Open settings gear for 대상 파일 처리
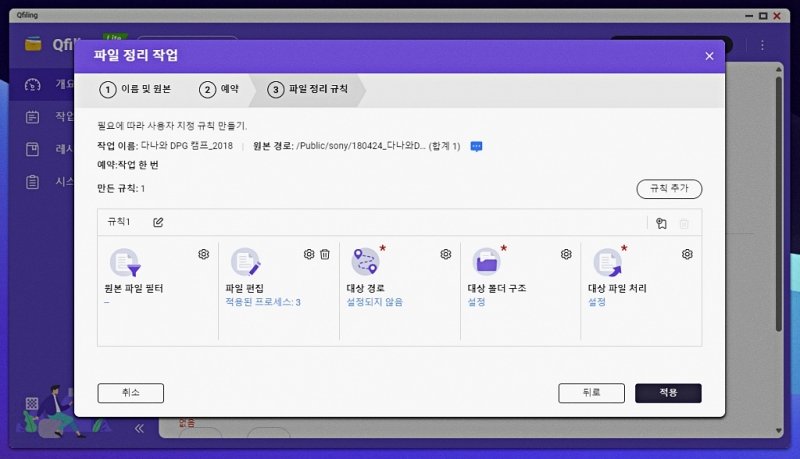Screen dimensions: 800x459 (x=687, y=255)
